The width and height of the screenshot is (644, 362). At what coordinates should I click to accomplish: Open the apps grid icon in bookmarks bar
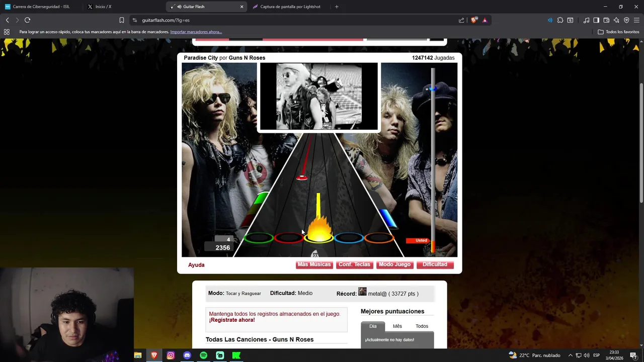[x=7, y=32]
